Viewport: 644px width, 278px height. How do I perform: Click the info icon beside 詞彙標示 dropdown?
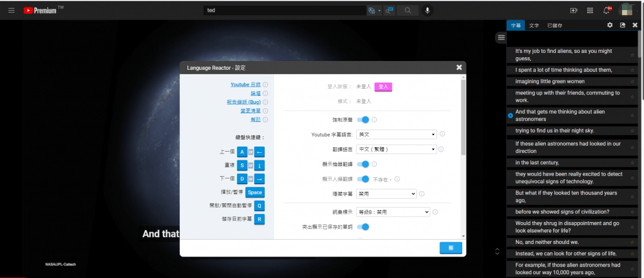(x=435, y=213)
